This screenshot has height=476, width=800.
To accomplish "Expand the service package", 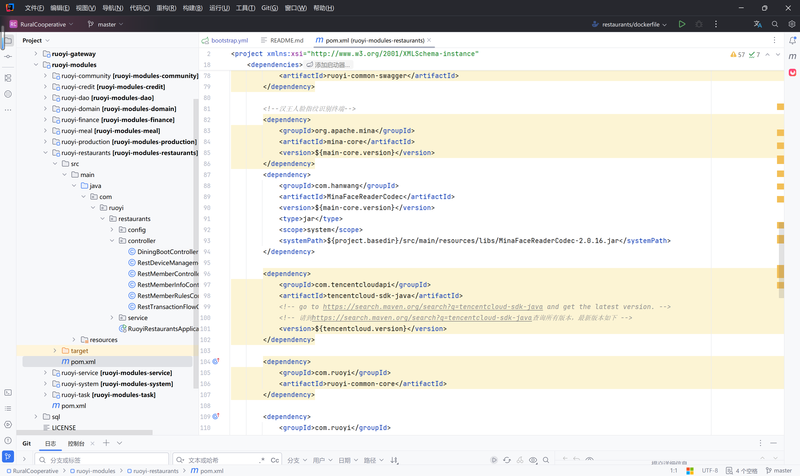I will pos(112,317).
